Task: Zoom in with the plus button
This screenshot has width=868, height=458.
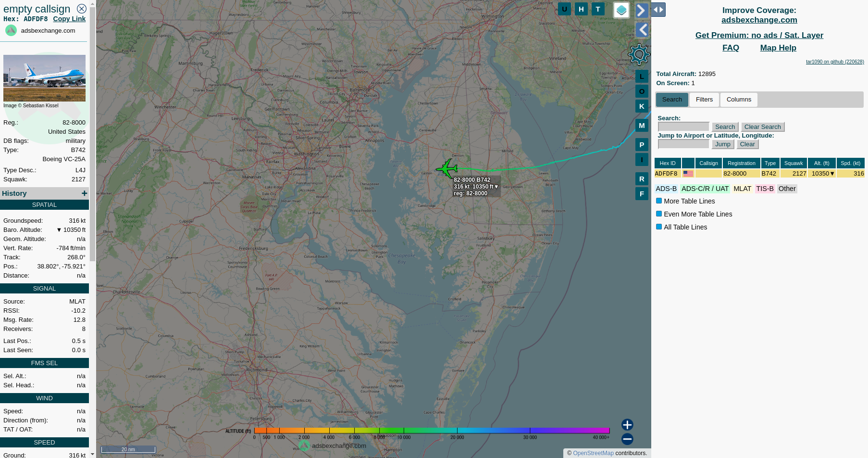Action: click(x=627, y=424)
